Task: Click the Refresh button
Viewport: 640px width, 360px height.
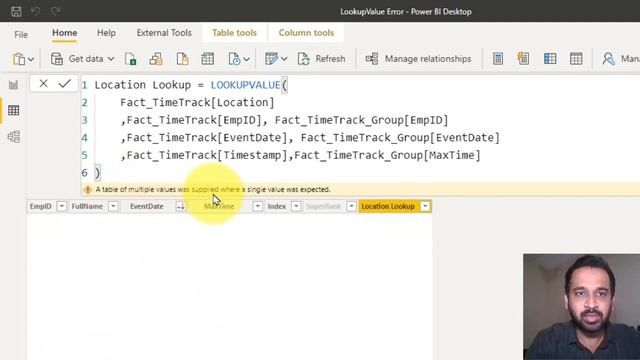Action: (x=322, y=59)
